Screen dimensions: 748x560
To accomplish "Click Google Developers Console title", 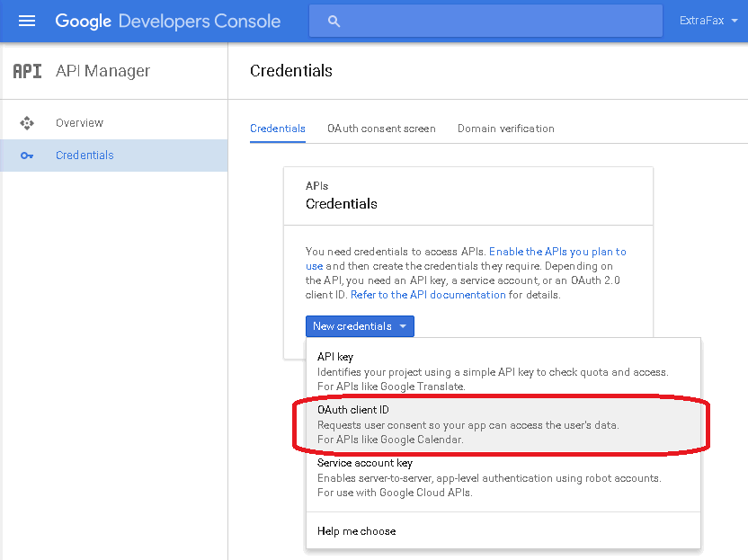I will point(168,21).
